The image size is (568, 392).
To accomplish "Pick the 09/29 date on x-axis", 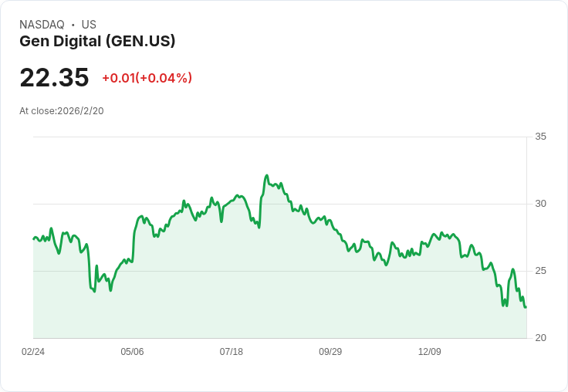I will pos(330,352).
